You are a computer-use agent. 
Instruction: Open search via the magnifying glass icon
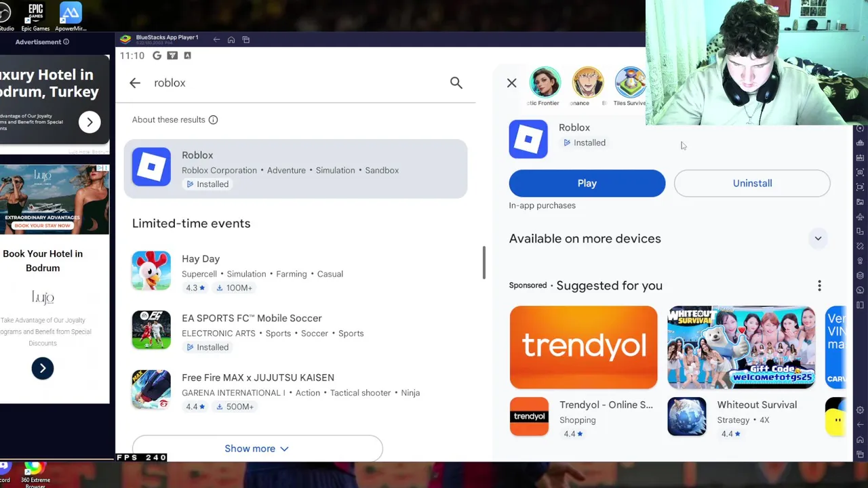(456, 83)
